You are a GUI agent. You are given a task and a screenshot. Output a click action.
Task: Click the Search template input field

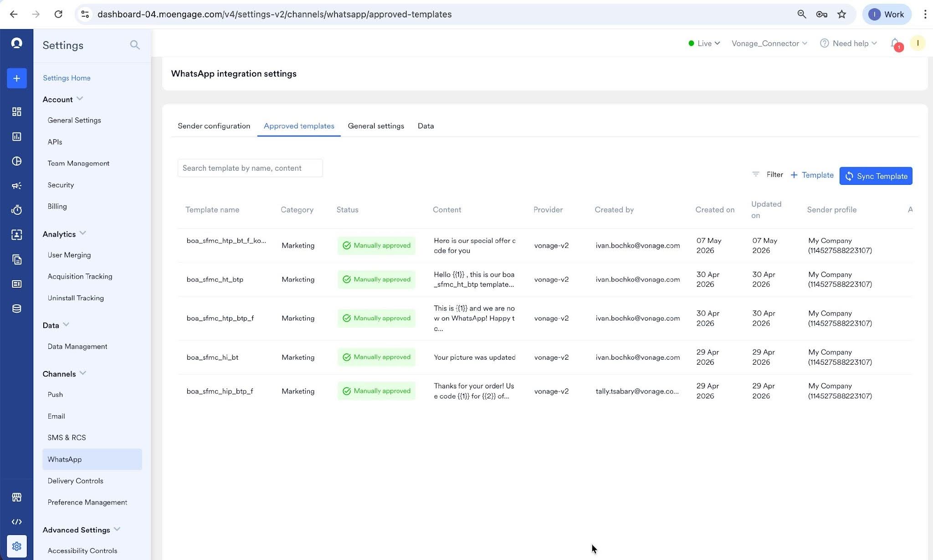click(250, 168)
